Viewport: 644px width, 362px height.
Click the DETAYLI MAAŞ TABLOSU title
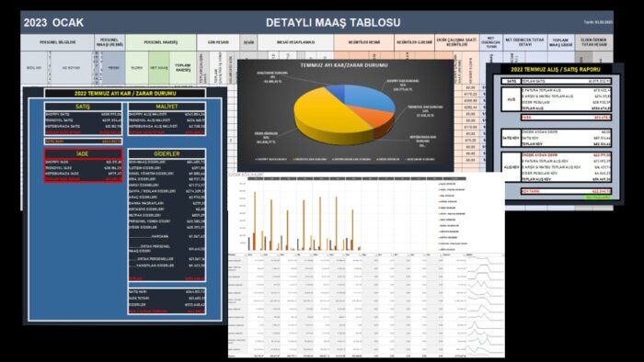[333, 23]
